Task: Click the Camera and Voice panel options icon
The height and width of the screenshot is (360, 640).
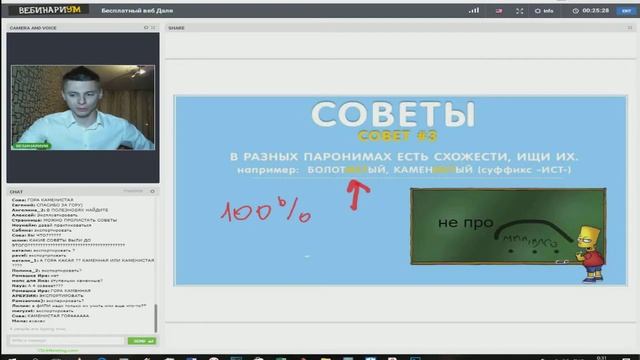Action: point(153,28)
